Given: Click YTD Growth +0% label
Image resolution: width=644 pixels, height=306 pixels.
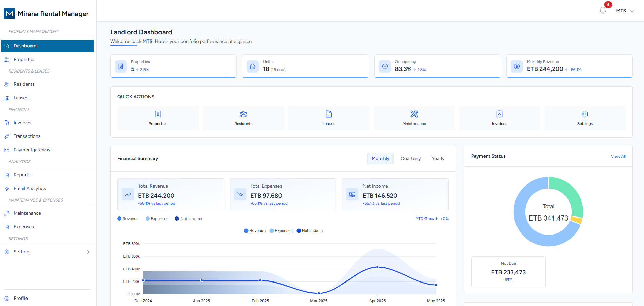Looking at the screenshot, I should 432,219.
